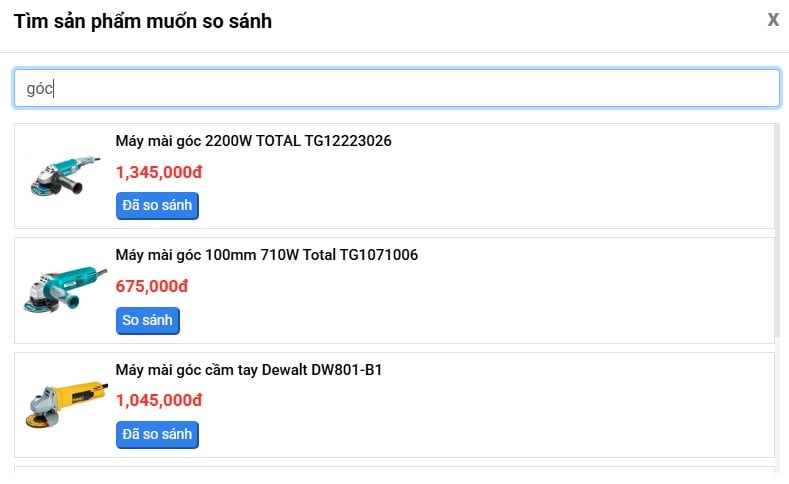Click the search field containing "góc"
Viewport: 789px width, 484px height.
click(x=396, y=88)
